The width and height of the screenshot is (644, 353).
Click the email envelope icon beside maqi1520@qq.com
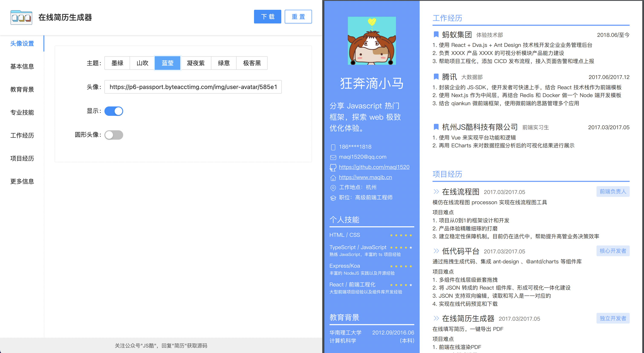click(x=333, y=157)
